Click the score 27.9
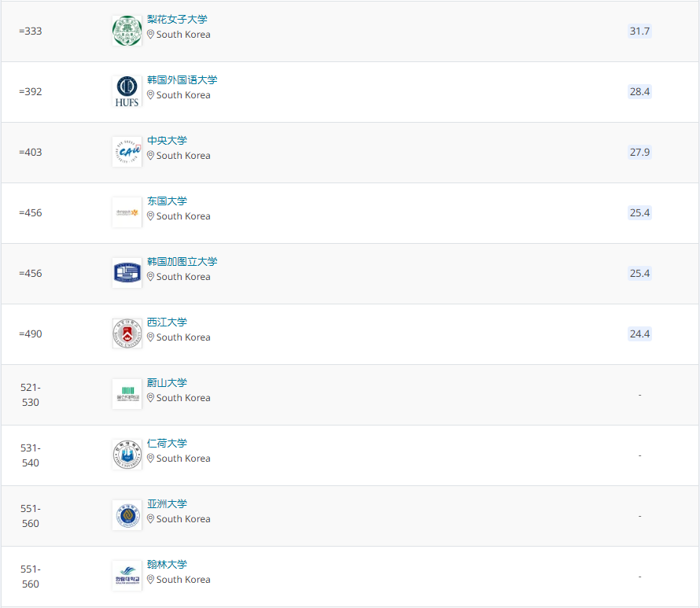 click(639, 152)
